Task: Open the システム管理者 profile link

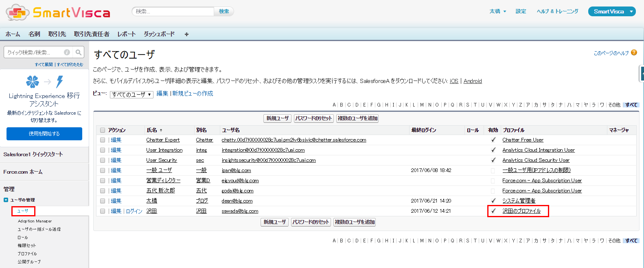Action: 519,201
